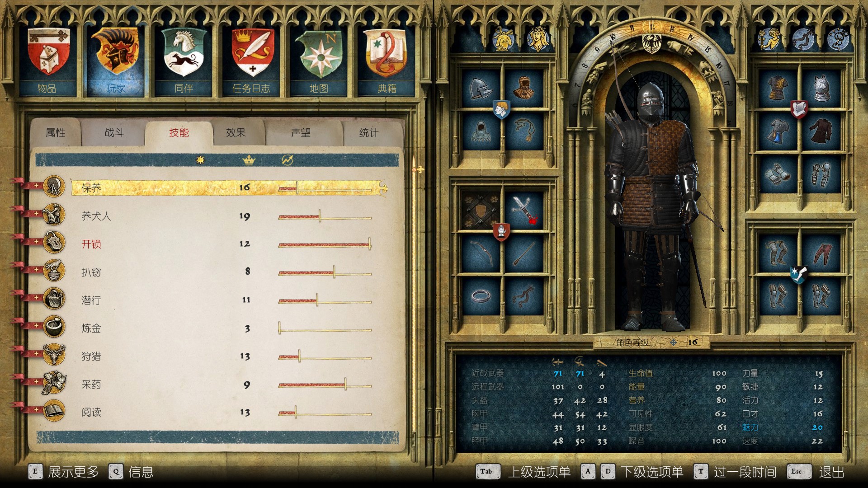The height and width of the screenshot is (488, 868).
Task: Select the brigandine body armor slot
Action: pyautogui.click(x=778, y=88)
